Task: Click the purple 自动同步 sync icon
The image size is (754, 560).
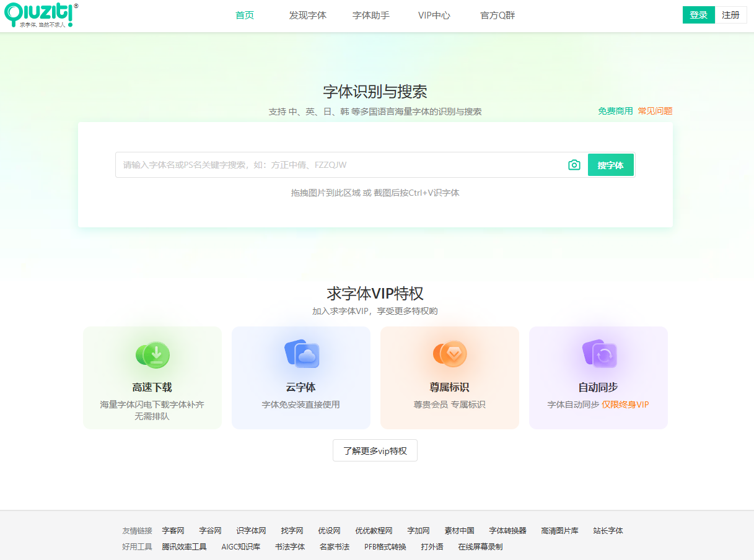Action: 599,354
